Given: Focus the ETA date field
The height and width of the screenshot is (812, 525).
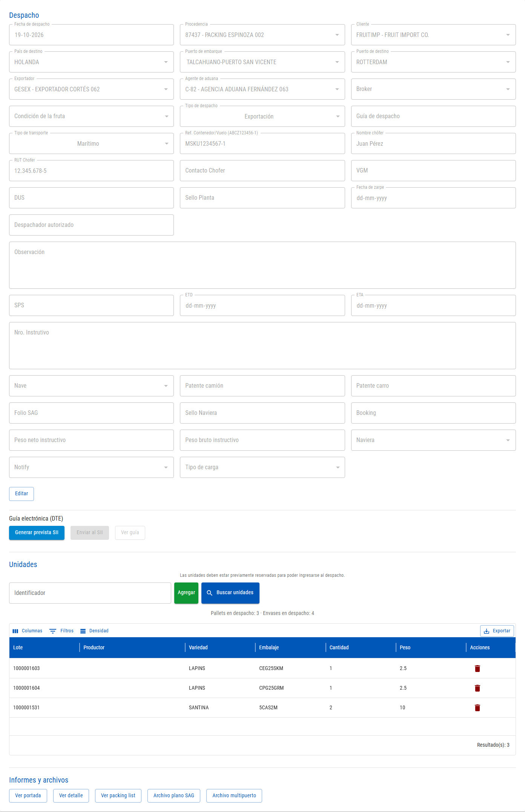Looking at the screenshot, I should pos(433,305).
